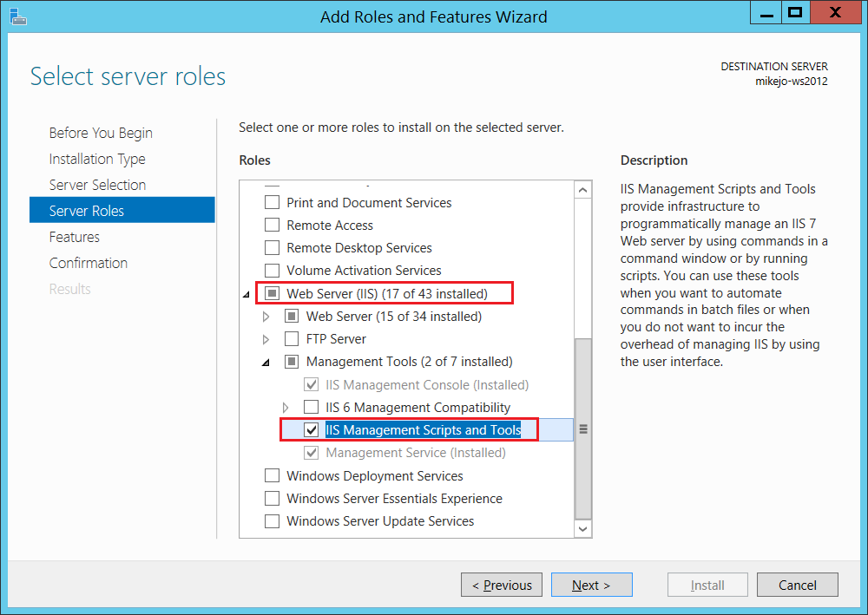
Task: Collapse the Management Tools node
Action: point(265,362)
